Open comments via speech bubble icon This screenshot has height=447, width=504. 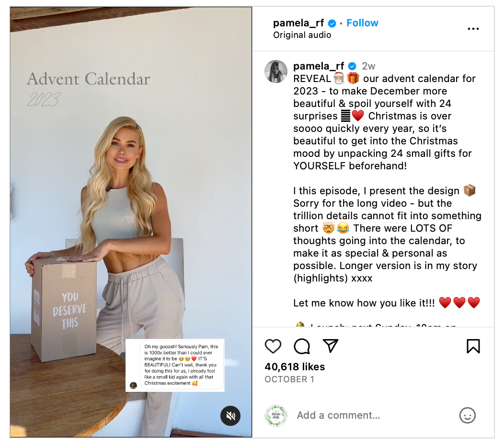(302, 346)
